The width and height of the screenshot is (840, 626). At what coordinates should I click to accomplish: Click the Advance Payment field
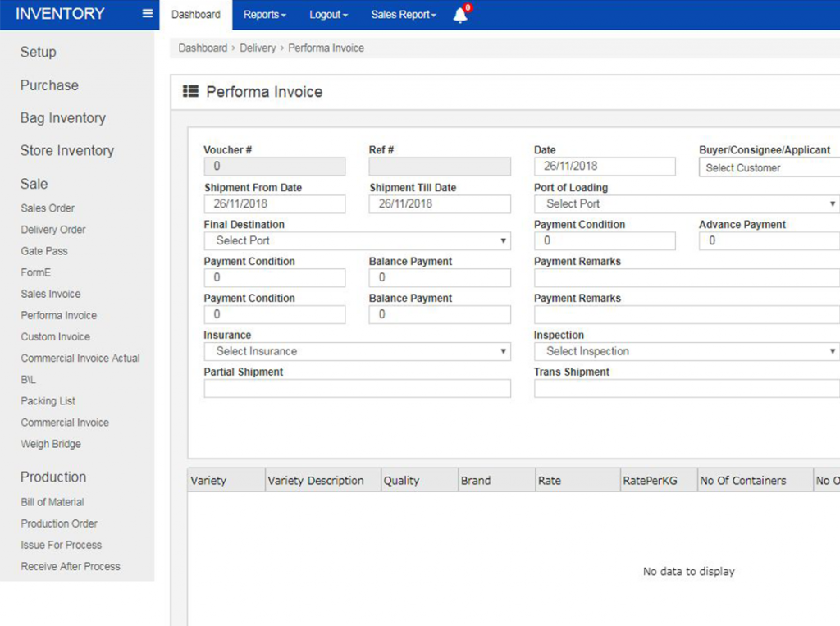point(769,240)
